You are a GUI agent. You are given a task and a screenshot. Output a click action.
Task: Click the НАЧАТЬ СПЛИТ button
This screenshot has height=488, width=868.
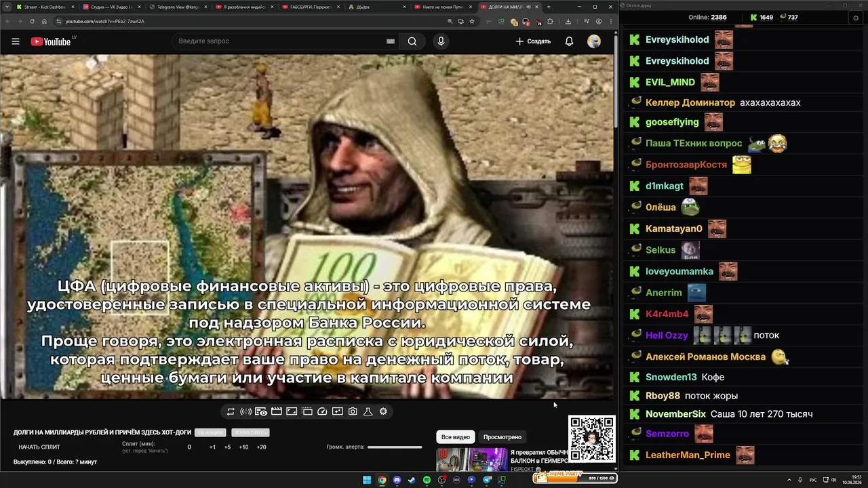pyautogui.click(x=39, y=447)
